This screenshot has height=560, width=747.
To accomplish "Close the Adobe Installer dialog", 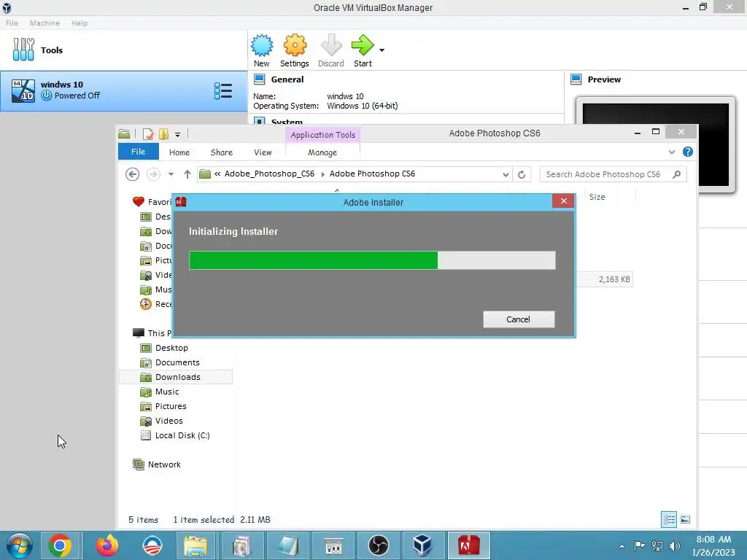I will pos(564,201).
